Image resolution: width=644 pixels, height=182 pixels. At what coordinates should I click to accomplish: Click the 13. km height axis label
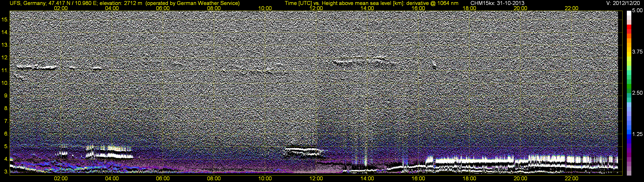point(5,45)
